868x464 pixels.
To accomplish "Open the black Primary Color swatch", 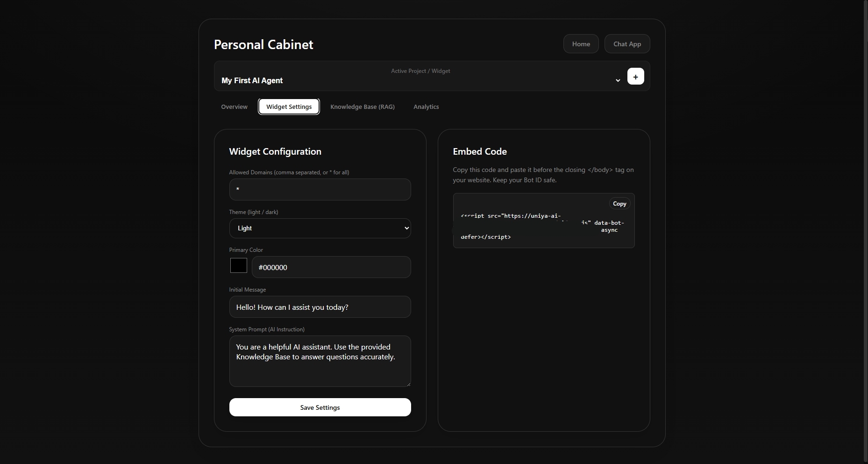I will point(239,266).
